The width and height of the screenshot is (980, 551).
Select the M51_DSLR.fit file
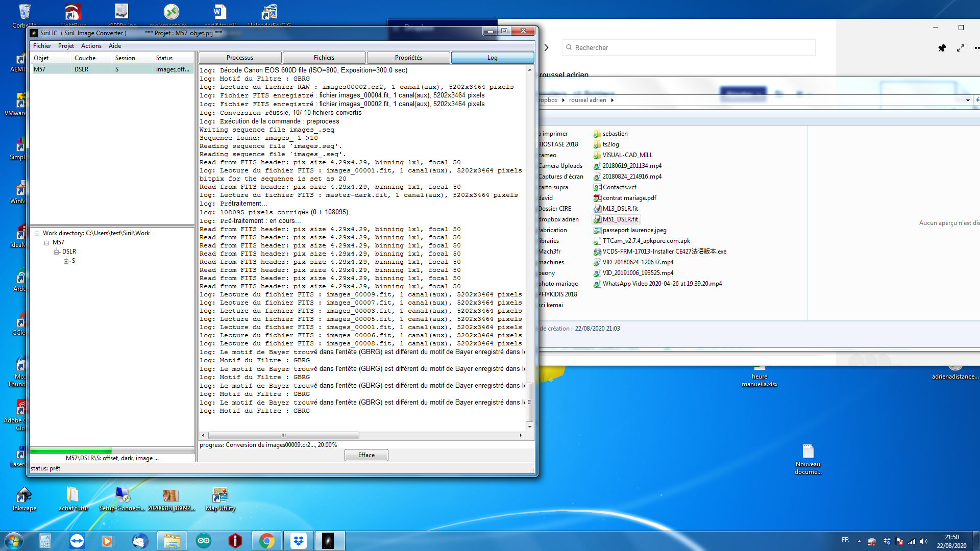[620, 219]
